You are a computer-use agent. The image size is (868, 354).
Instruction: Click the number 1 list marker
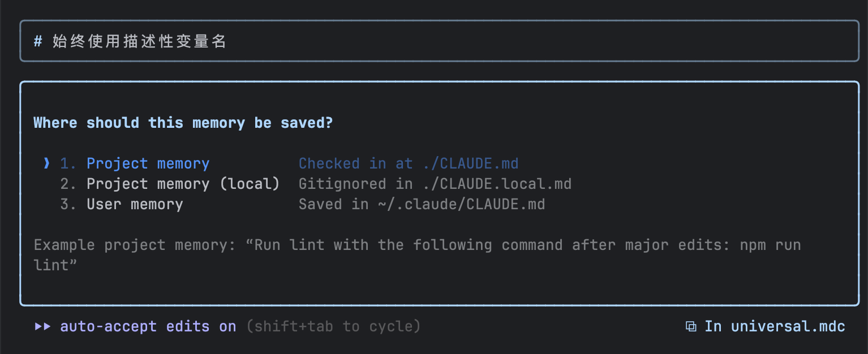pyautogui.click(x=68, y=164)
